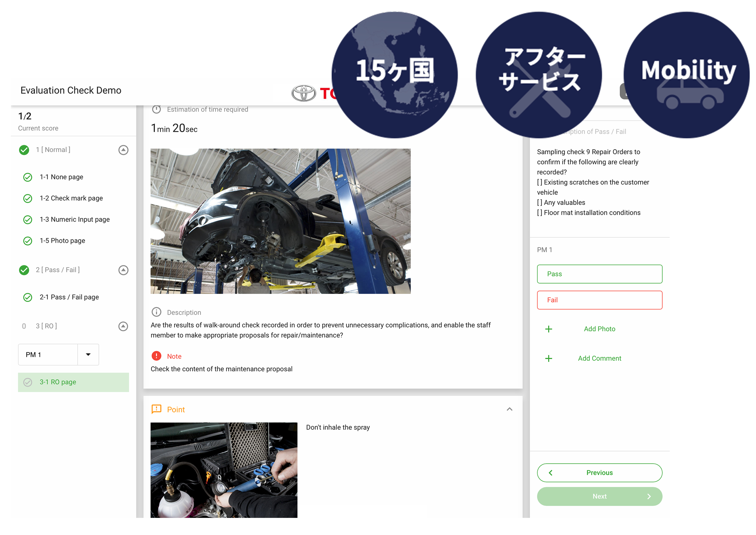Click the plus icon beside Add Comment
Viewport: 756px width, 535px height.
(x=548, y=358)
